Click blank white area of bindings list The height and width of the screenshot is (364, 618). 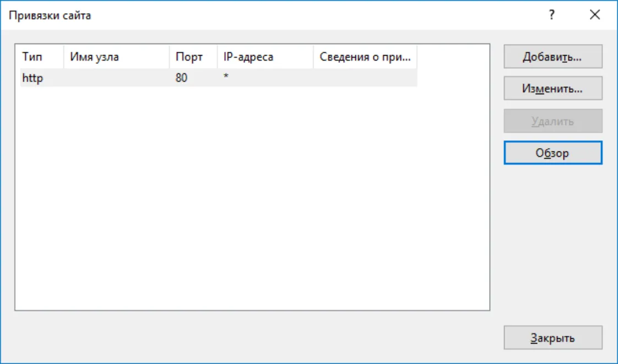[252, 197]
